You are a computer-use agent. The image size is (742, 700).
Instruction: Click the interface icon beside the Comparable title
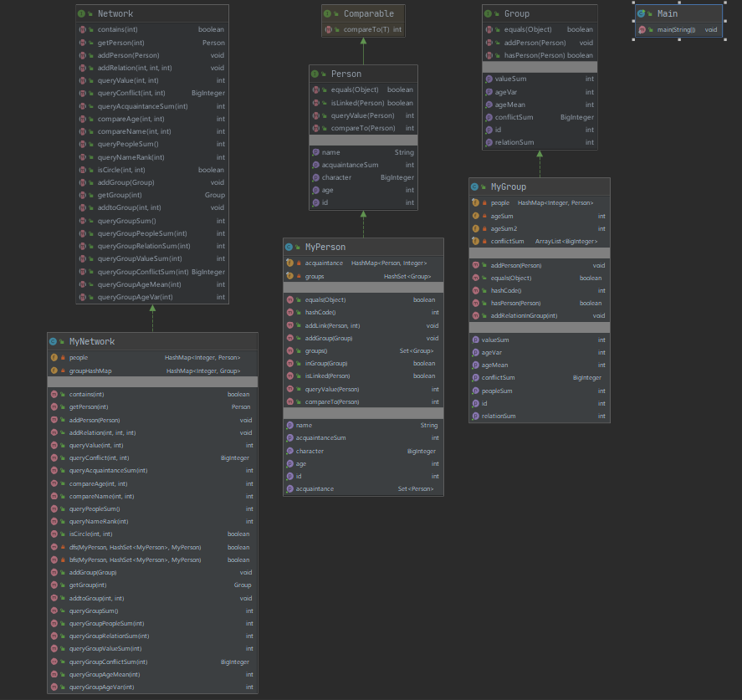click(x=327, y=14)
